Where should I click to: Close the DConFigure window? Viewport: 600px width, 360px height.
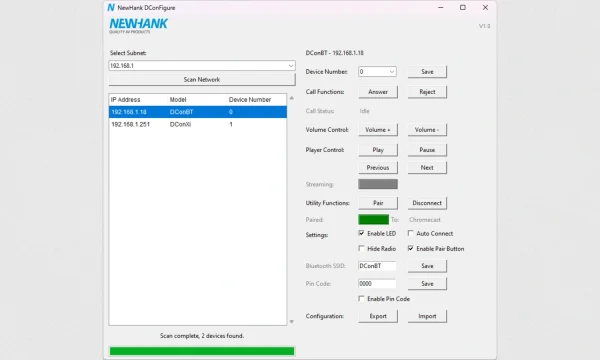pyautogui.click(x=485, y=8)
